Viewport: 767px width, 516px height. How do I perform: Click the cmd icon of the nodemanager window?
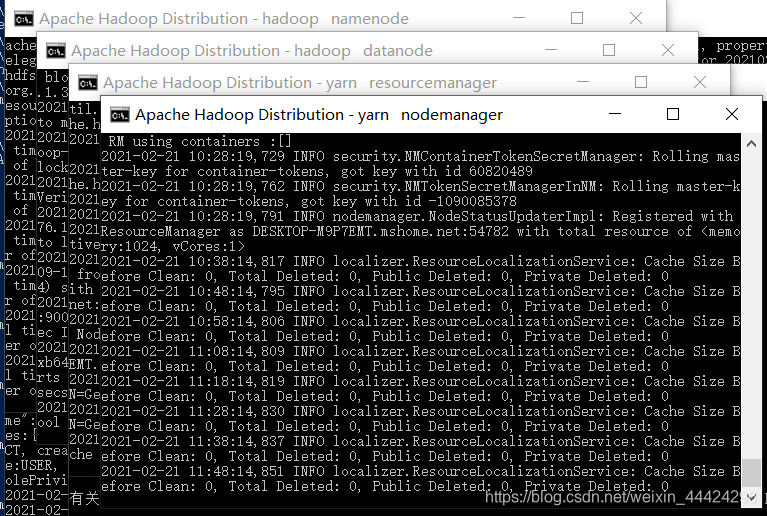pyautogui.click(x=120, y=115)
